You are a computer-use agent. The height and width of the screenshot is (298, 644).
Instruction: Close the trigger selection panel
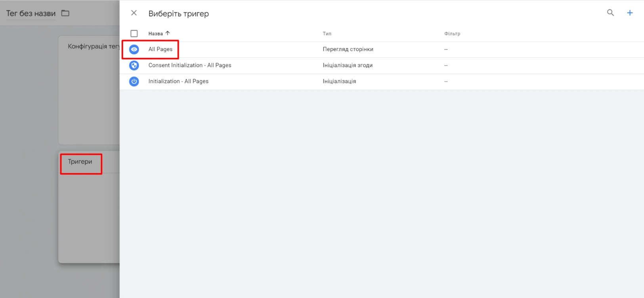tap(134, 13)
